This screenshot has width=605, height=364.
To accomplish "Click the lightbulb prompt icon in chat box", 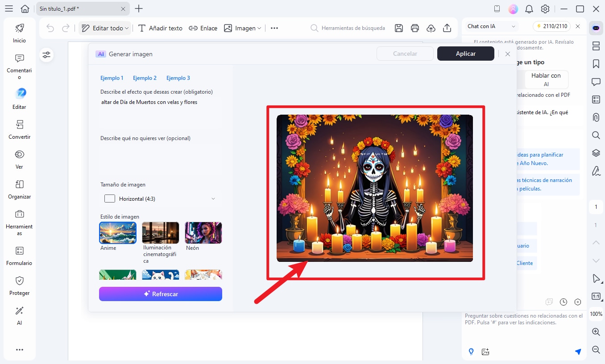I will point(471,352).
